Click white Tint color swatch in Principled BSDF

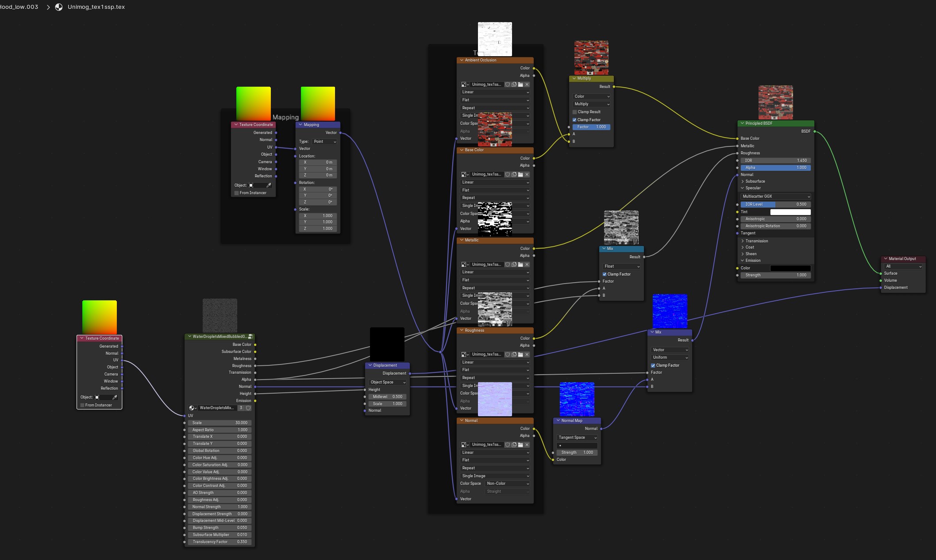point(790,212)
